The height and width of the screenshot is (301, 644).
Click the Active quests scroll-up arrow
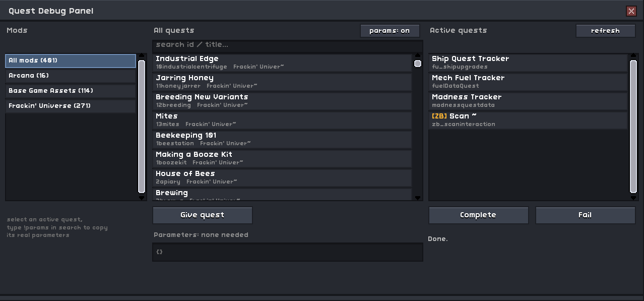[633, 56]
